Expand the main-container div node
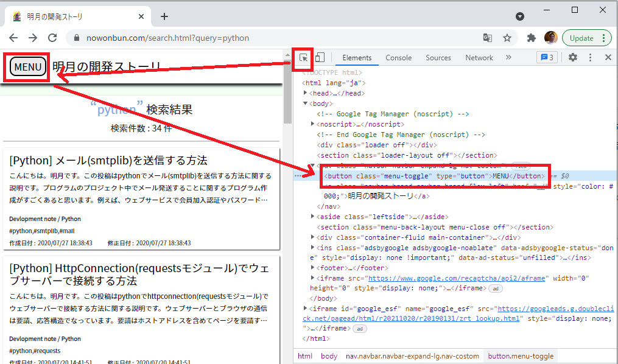The height and width of the screenshot is (364, 618). click(313, 237)
